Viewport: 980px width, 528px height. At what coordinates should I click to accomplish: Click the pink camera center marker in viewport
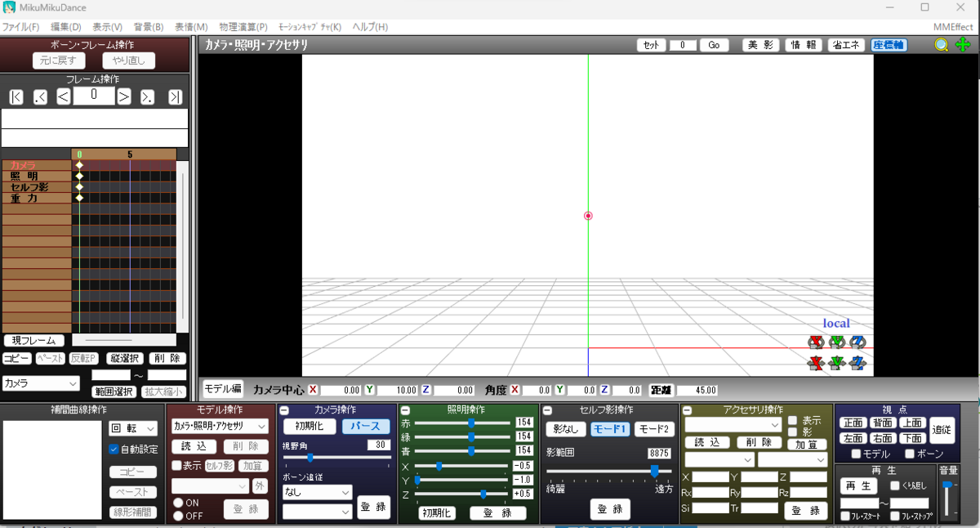tap(588, 216)
